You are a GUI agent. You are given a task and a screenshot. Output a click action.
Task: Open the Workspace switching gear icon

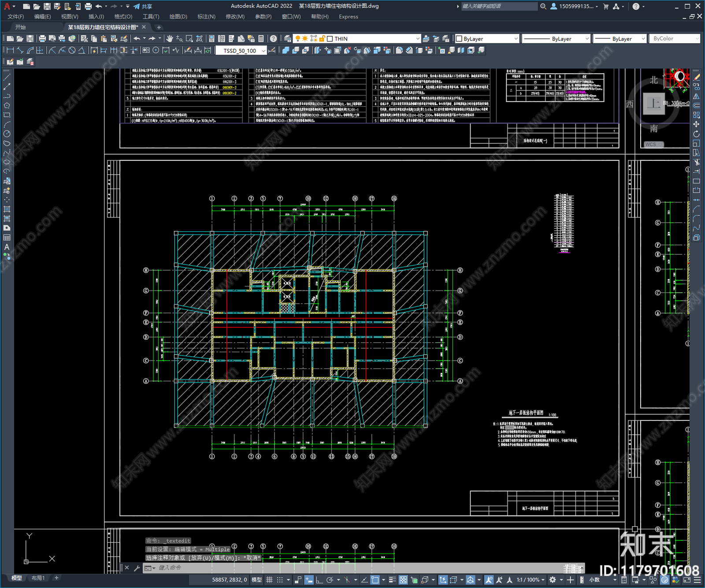[553, 580]
